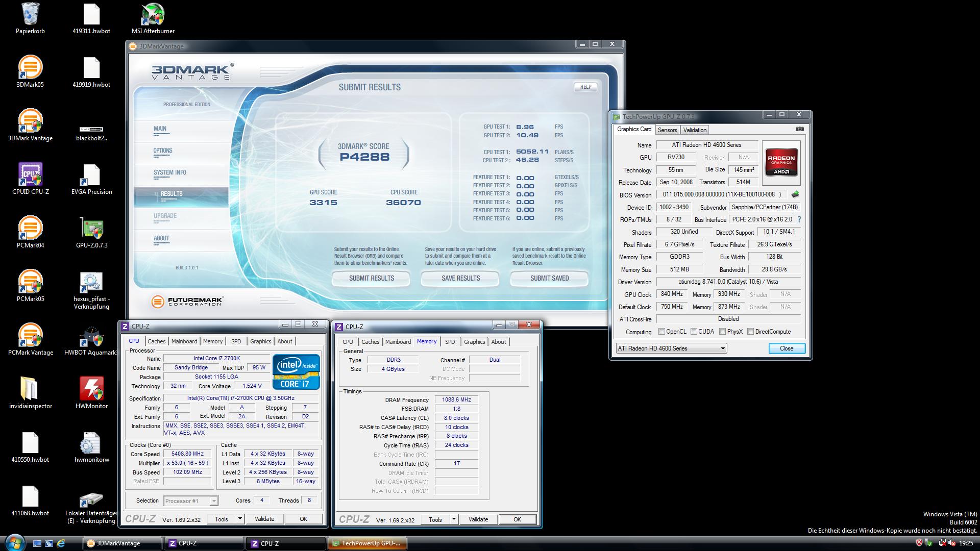Switch to TechPowerUp GPU-Z taskbar button

pyautogui.click(x=368, y=543)
